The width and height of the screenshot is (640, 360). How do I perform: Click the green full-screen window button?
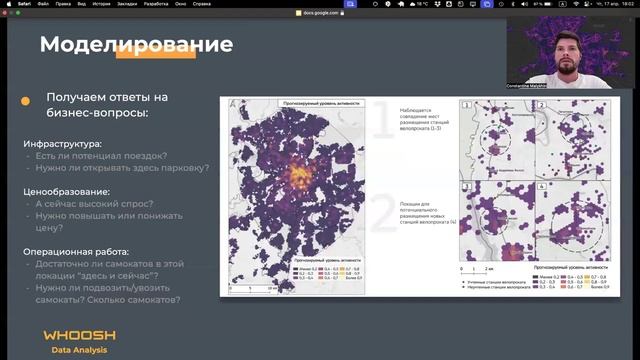(18, 13)
